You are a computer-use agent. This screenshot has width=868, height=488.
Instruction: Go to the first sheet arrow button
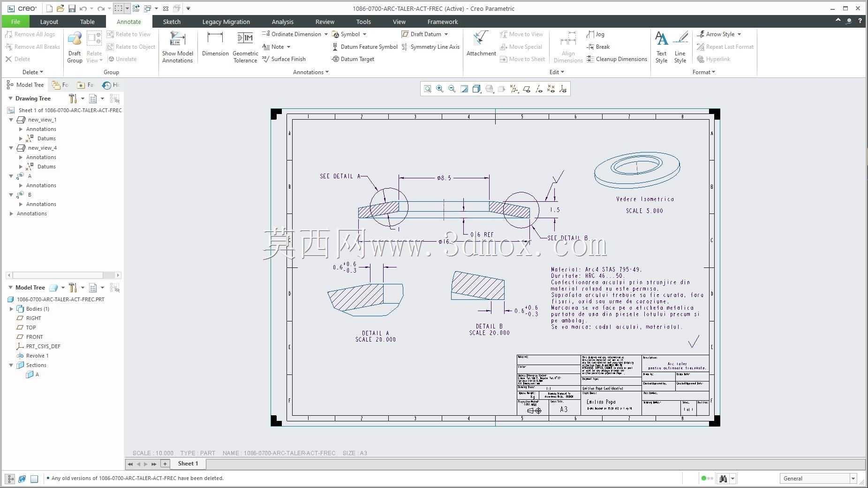(130, 464)
